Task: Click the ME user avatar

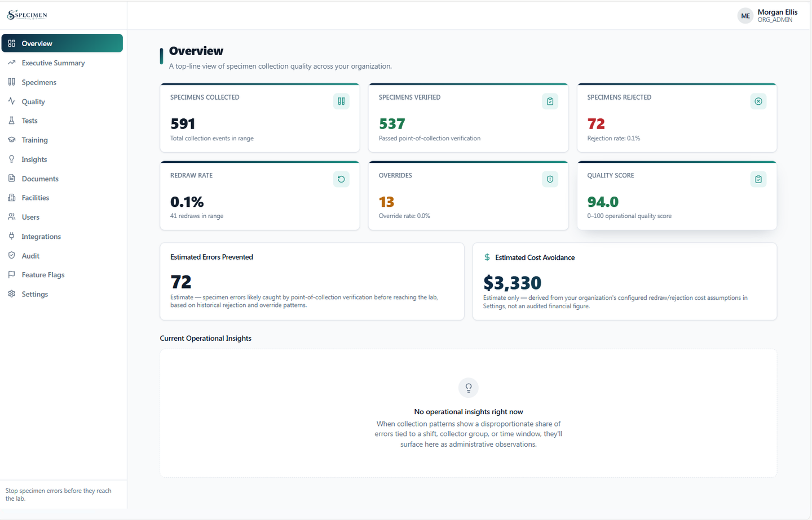Action: [x=745, y=16]
